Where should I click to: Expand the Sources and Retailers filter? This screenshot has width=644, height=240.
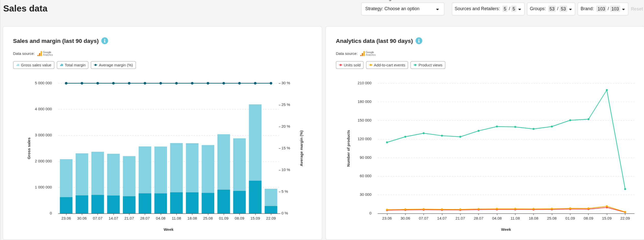click(488, 9)
